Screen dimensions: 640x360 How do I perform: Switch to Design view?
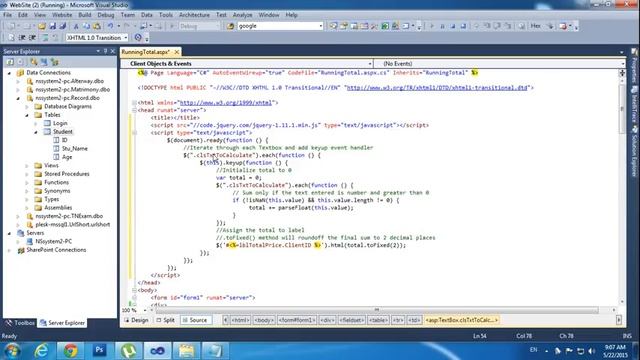pos(136,320)
